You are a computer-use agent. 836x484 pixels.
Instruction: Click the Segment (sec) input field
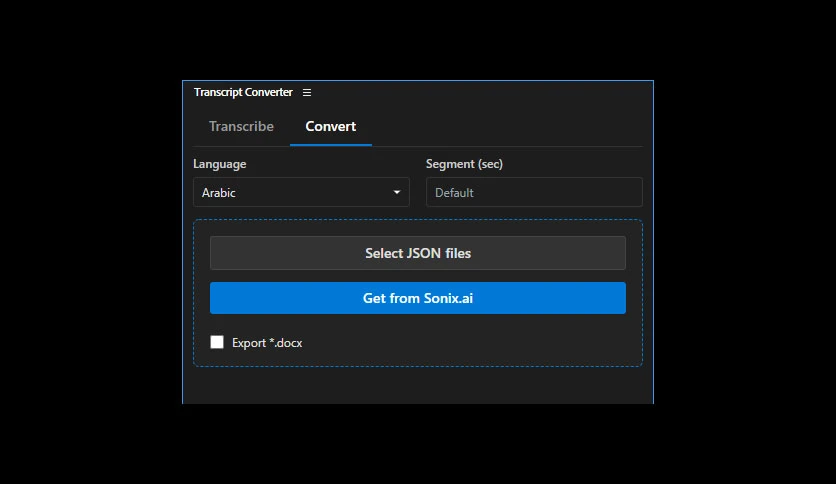coord(534,192)
